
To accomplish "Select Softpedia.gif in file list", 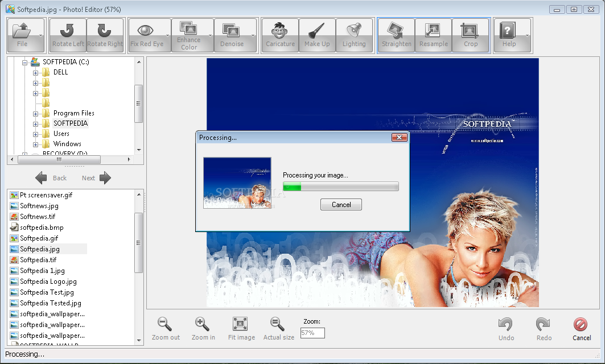I will tap(39, 238).
